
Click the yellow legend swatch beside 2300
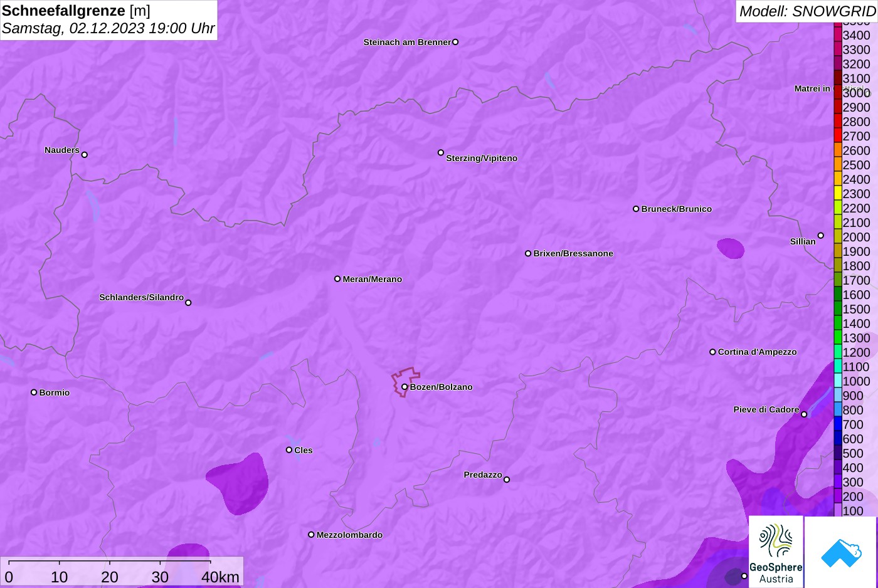(x=838, y=194)
